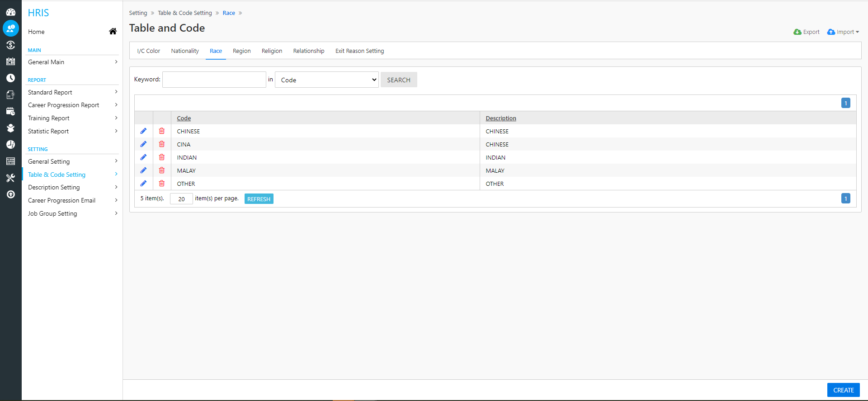Expand the Job Group Setting chevron

(116, 213)
